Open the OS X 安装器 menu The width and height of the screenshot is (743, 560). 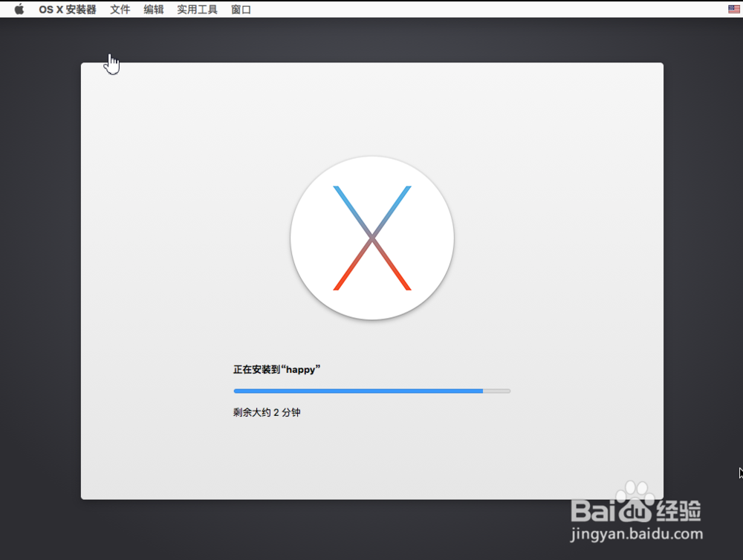[68, 10]
